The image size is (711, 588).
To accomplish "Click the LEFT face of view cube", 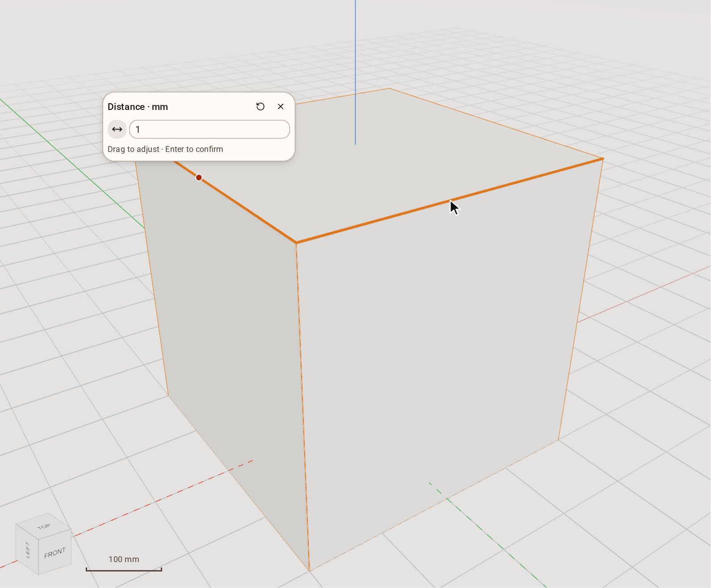I will coord(27,550).
